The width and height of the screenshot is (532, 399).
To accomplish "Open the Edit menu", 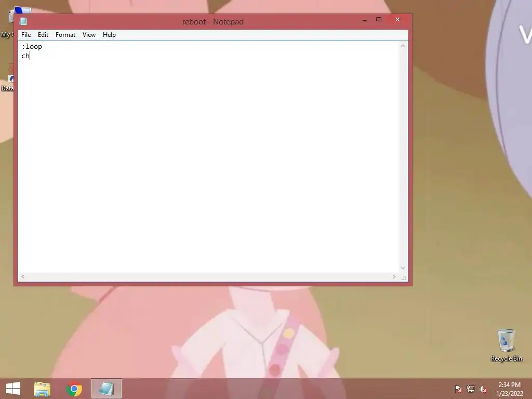I will (x=43, y=35).
